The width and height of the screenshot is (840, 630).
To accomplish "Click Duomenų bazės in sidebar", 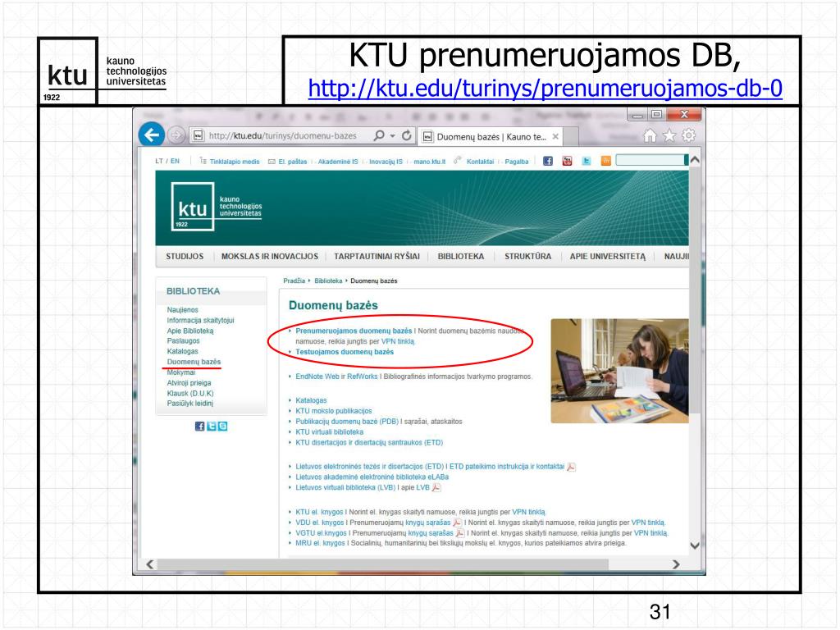I will click(194, 362).
